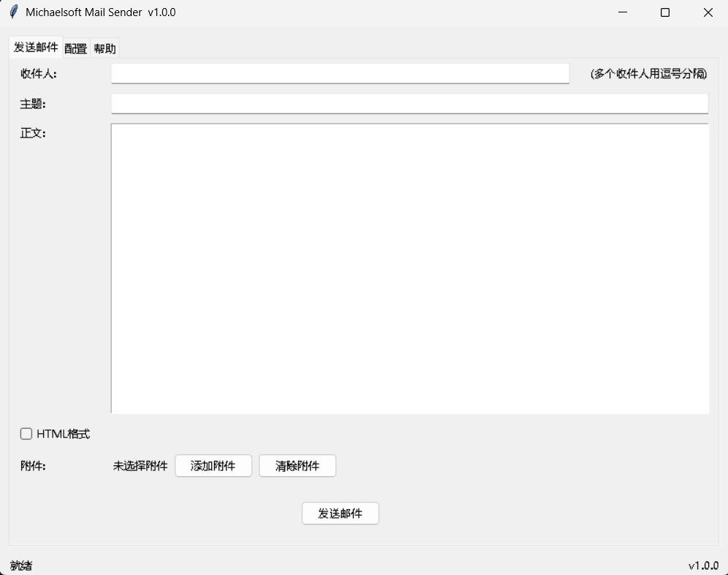
Task: Click the 清除附件 button
Action: coord(297,466)
